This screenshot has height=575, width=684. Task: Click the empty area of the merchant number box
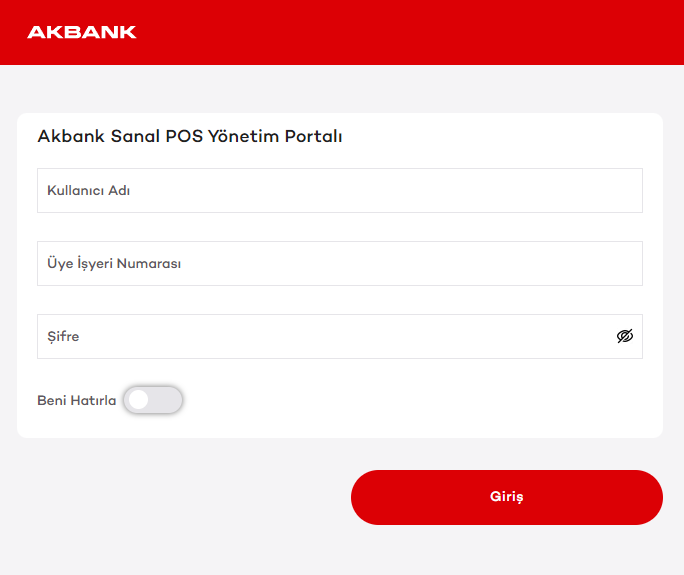420,263
